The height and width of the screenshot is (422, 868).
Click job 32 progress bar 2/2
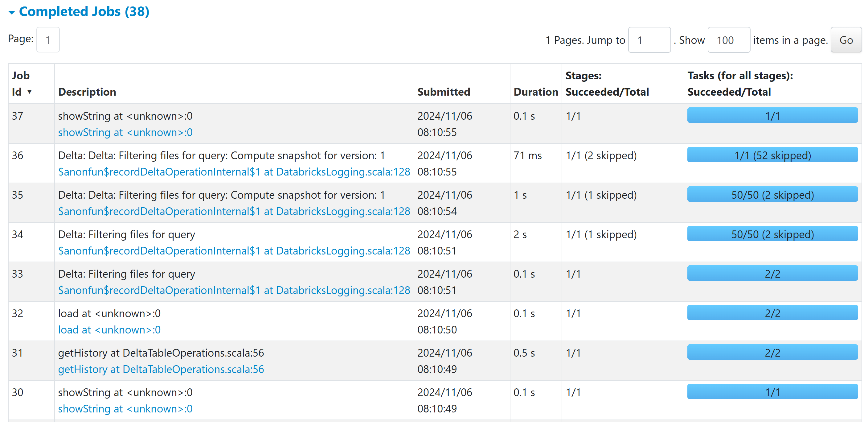pos(772,313)
